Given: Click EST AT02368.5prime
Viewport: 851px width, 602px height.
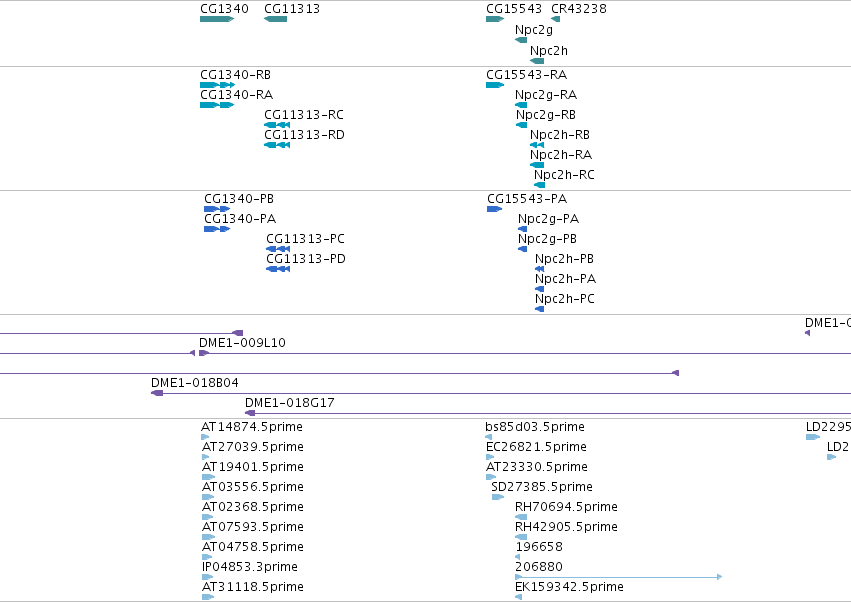Looking at the screenshot, I should coord(207,517).
